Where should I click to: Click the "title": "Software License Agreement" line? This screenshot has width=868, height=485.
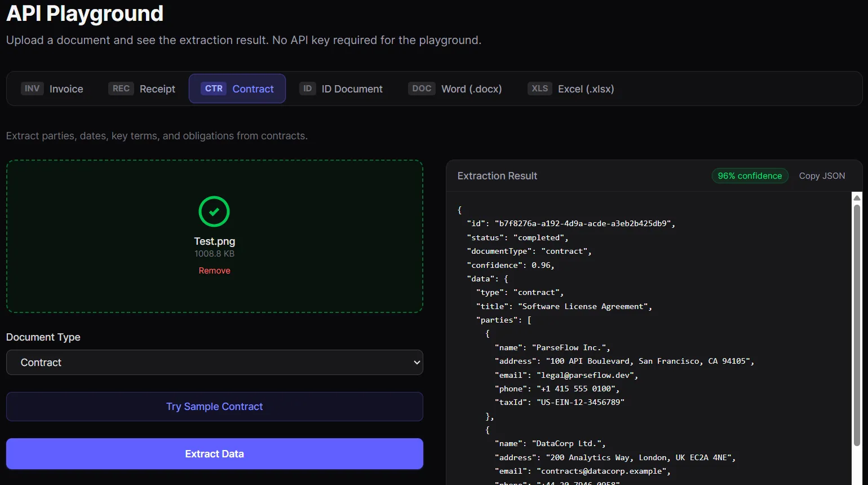pyautogui.click(x=564, y=306)
